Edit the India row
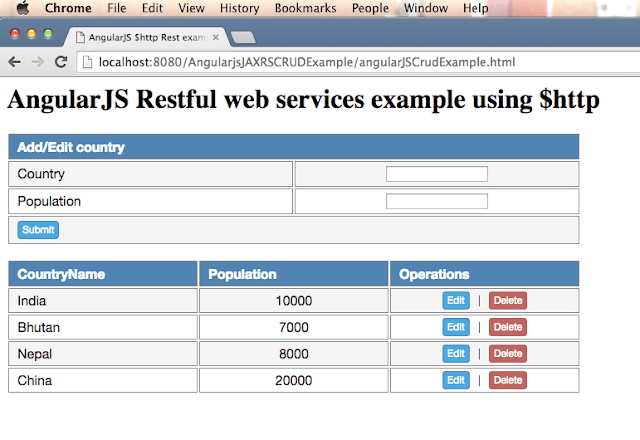This screenshot has height=440, width=640. pos(456,300)
